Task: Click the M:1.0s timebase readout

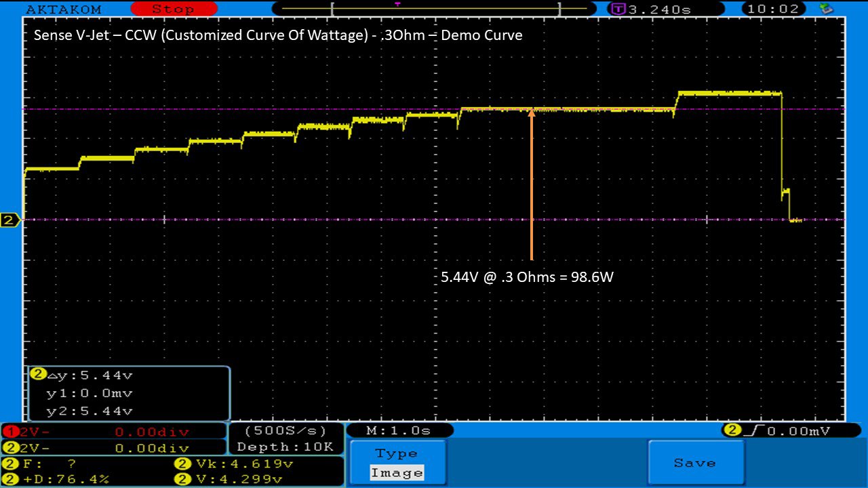Action: [x=399, y=431]
